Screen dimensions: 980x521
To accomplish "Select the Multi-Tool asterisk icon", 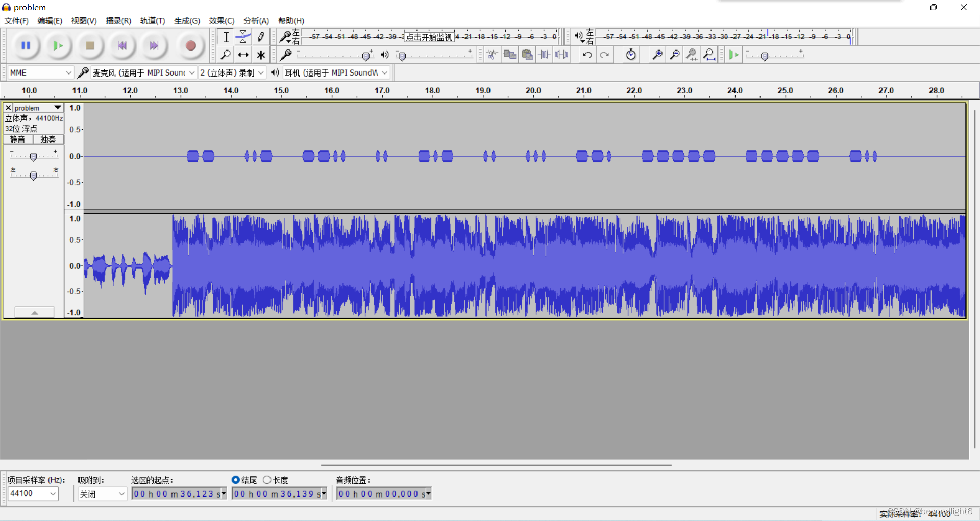I will click(x=261, y=55).
